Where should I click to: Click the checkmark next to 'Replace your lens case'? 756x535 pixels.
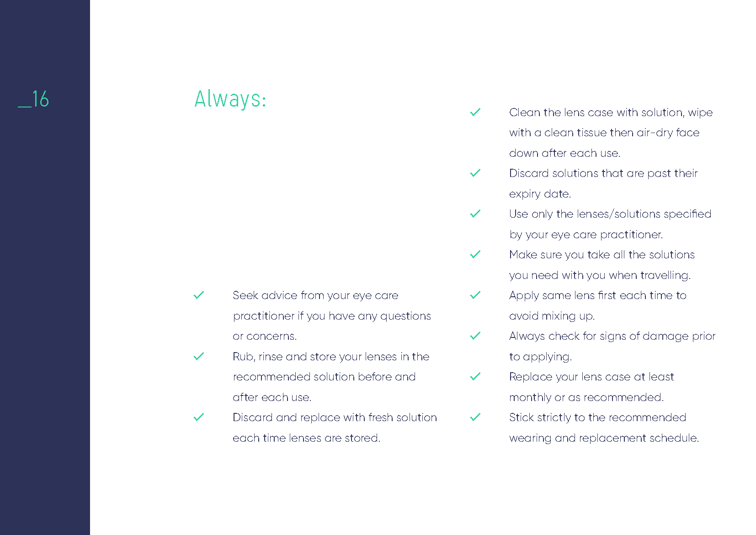point(475,376)
